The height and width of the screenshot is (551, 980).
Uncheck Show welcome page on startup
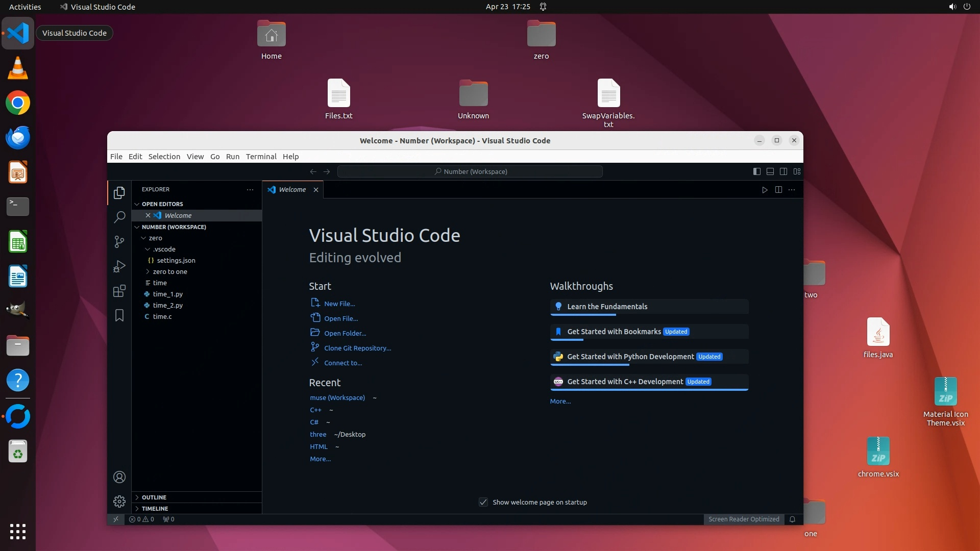tap(483, 502)
